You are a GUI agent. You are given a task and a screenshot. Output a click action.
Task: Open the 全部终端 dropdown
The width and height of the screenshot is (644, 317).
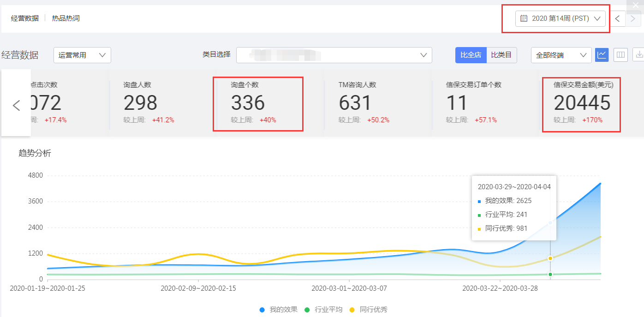[561, 55]
